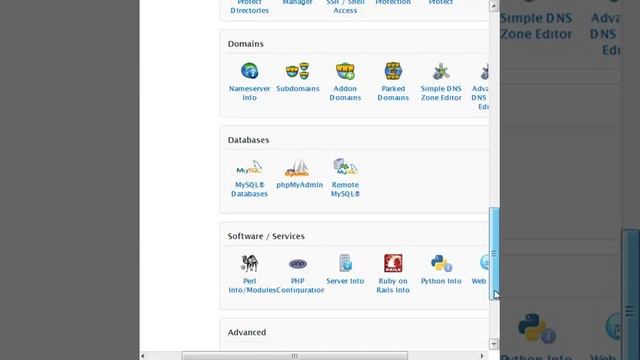Click the Remote MySQL link text
This screenshot has height=360, width=640.
(x=345, y=189)
